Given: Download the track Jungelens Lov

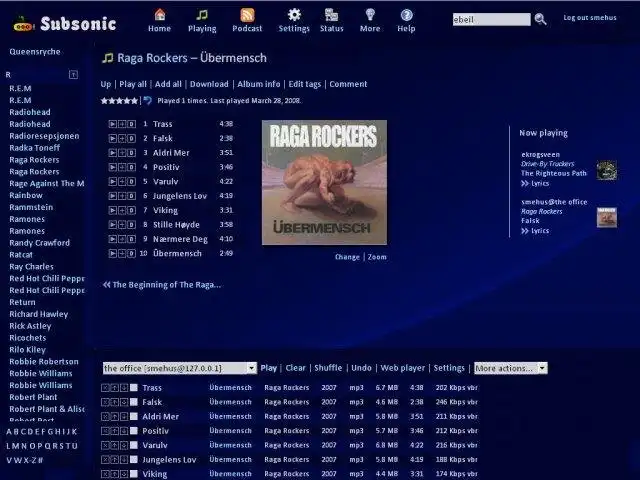Looking at the screenshot, I should pyautogui.click(x=131, y=196).
